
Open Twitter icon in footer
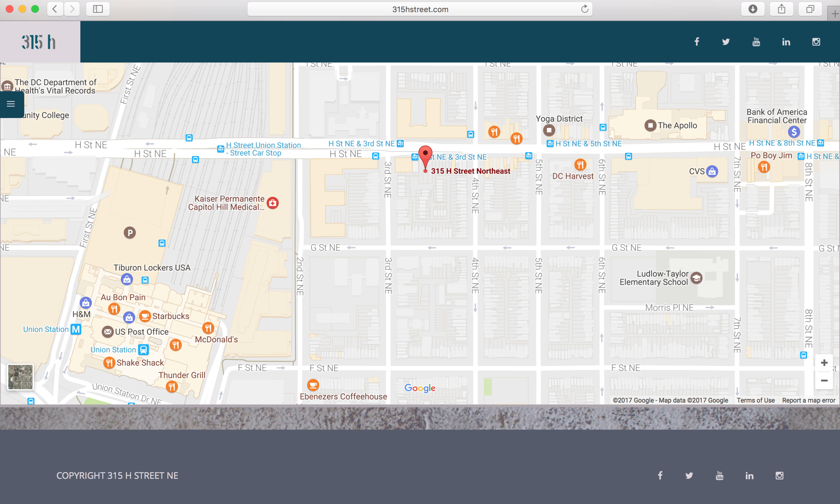(689, 475)
